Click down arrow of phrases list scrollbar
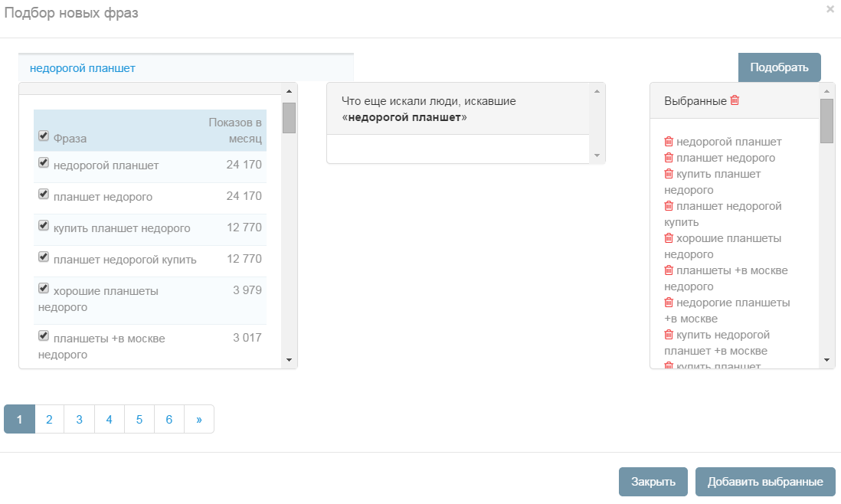This screenshot has width=841, height=504. [x=289, y=360]
